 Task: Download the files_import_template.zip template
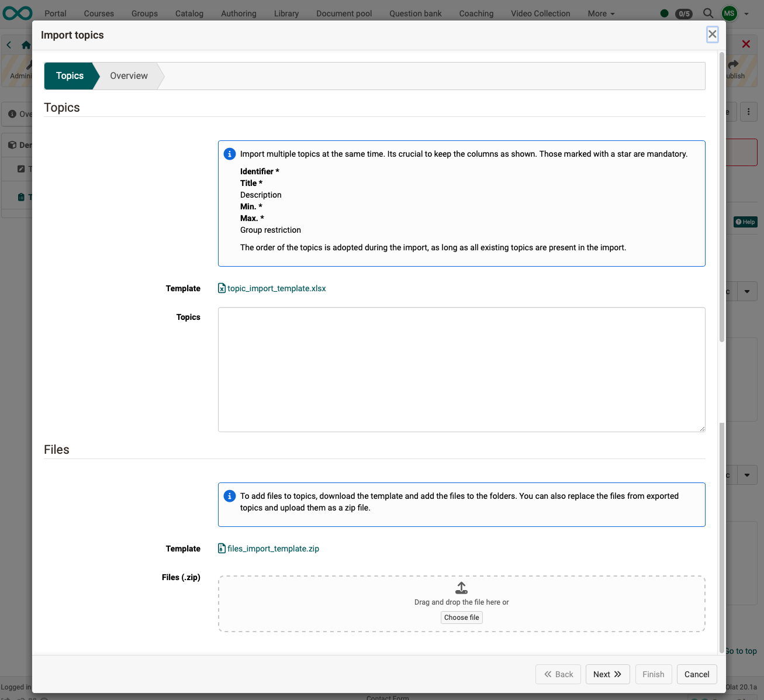(x=273, y=549)
